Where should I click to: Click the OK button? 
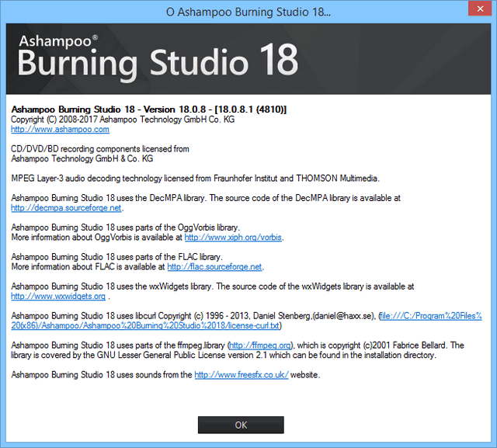coord(241,425)
